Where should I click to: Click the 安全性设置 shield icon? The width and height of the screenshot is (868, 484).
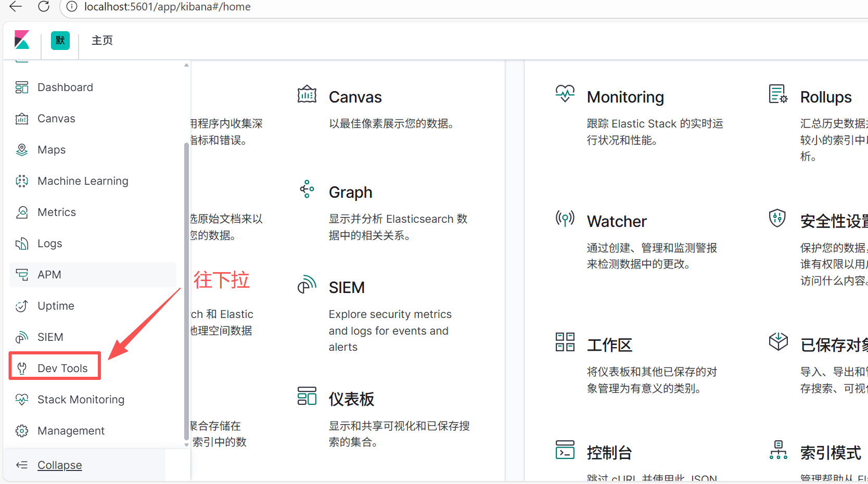coord(777,218)
